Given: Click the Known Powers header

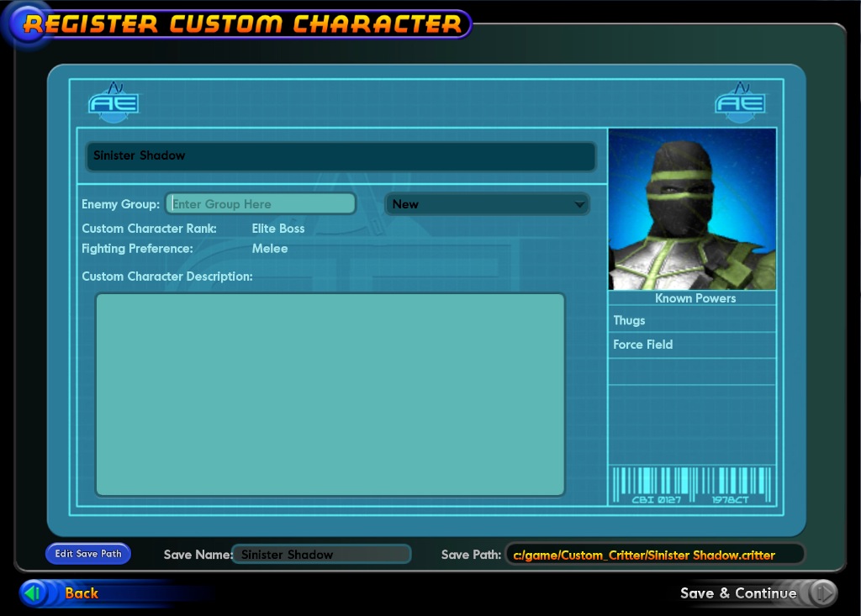Looking at the screenshot, I should (695, 298).
